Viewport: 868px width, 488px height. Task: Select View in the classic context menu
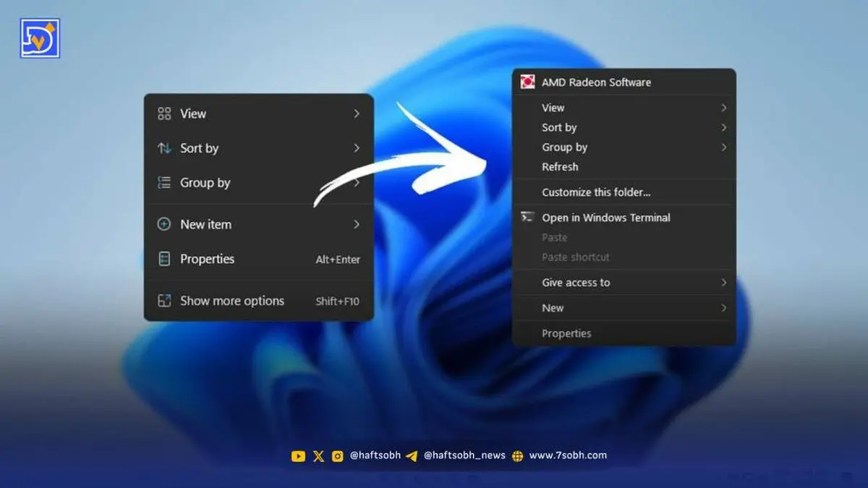tap(624, 108)
